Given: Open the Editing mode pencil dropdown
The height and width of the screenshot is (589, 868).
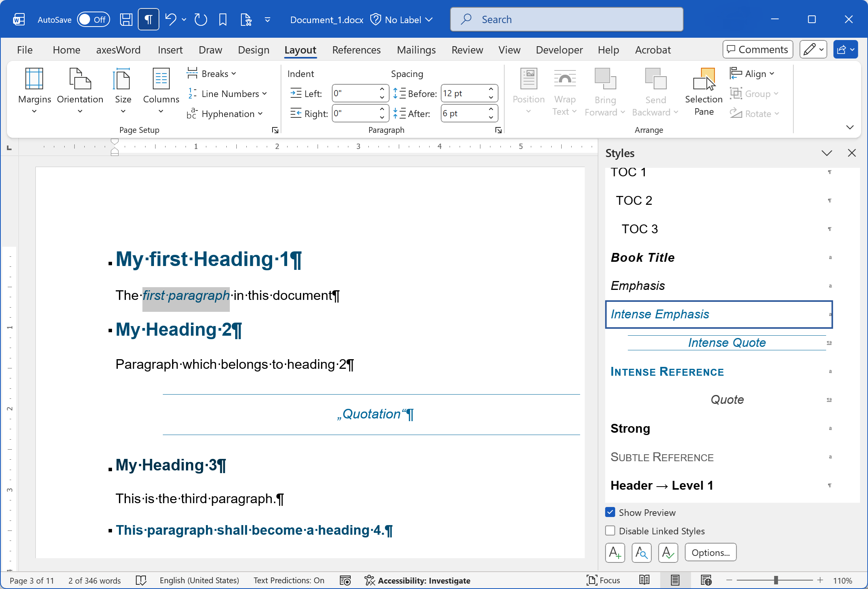Looking at the screenshot, I should click(x=813, y=49).
